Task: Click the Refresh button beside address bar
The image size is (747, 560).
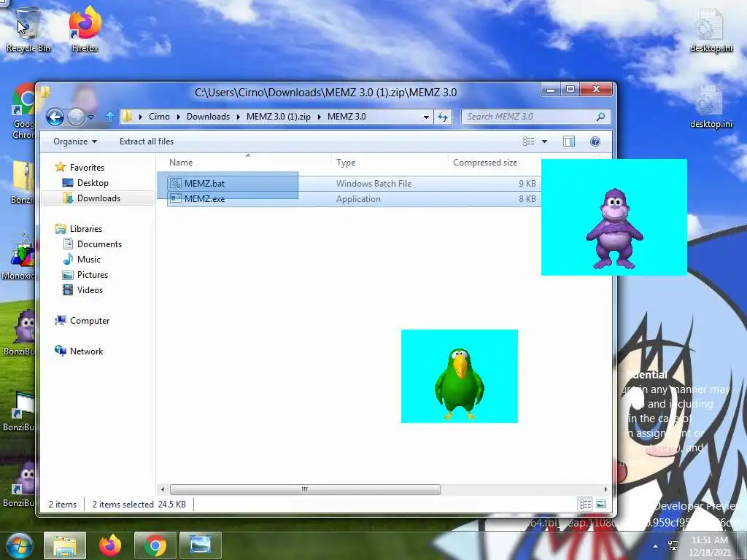Action: (443, 117)
